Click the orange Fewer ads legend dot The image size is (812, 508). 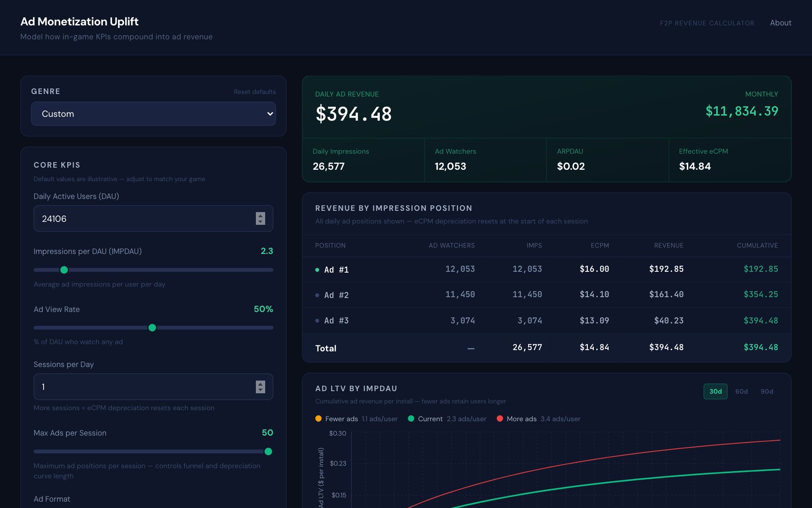point(318,419)
